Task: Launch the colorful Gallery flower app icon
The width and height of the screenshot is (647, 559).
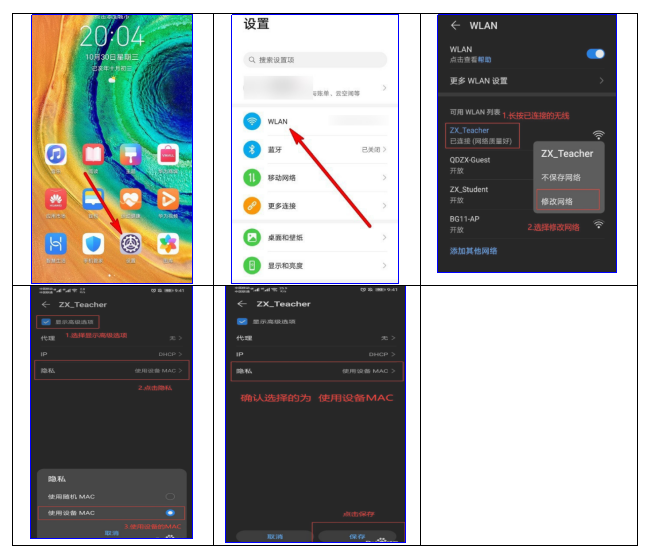Action: coord(167,245)
